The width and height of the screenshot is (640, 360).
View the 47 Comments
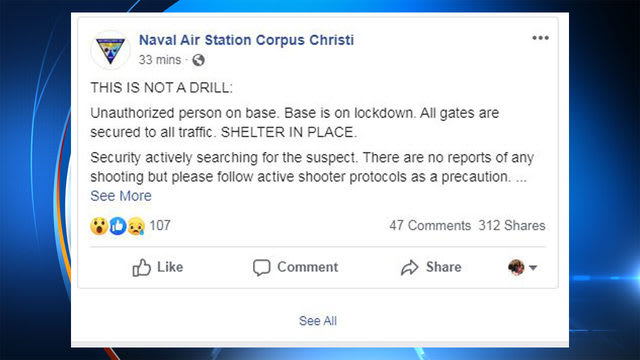(430, 225)
